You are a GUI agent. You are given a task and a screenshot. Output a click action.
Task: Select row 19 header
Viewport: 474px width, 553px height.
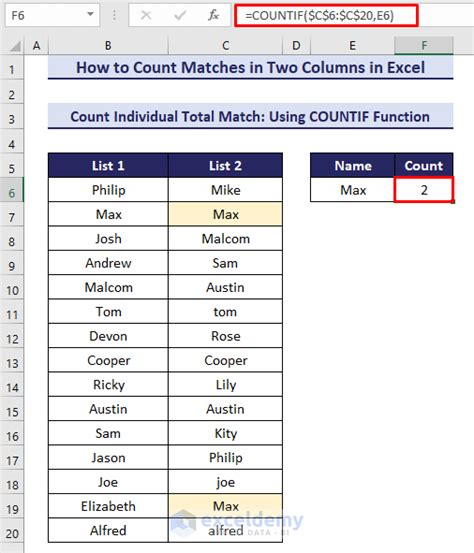point(12,509)
